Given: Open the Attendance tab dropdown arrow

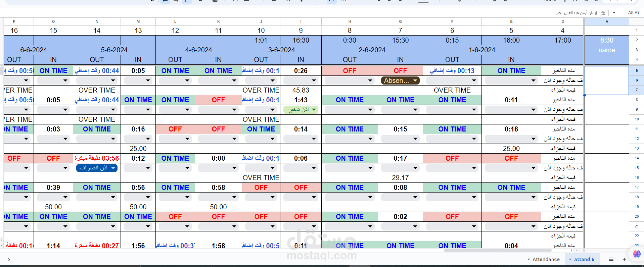Looking at the screenshot, I should tap(529, 259).
